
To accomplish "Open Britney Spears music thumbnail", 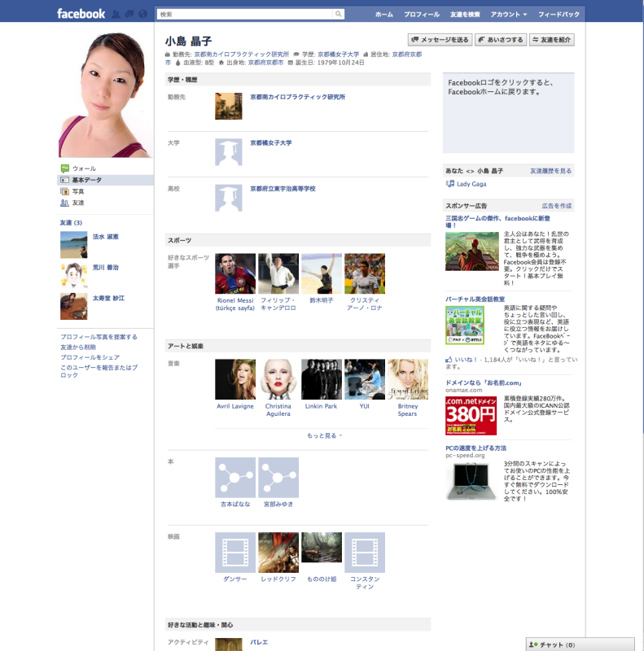I will [x=408, y=379].
